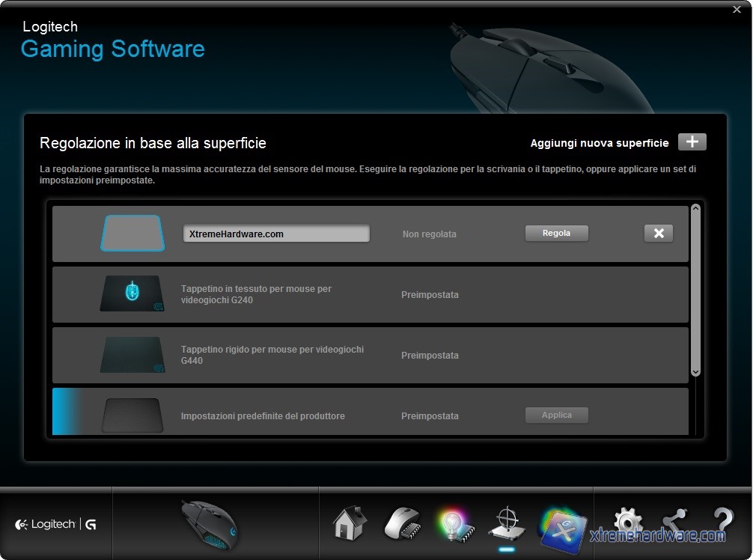Click the custom surface thumbnail with blue outline

click(132, 234)
